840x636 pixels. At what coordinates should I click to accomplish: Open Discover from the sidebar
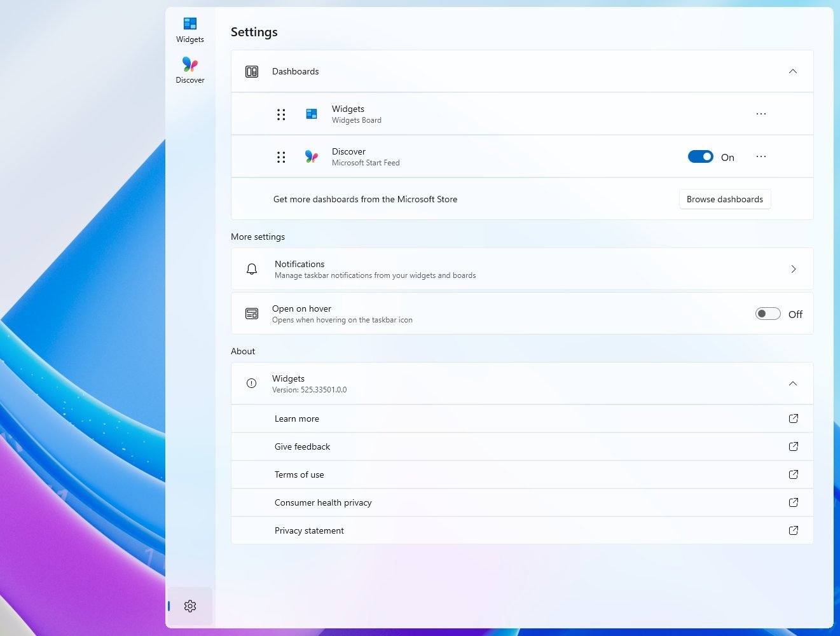pos(189,66)
